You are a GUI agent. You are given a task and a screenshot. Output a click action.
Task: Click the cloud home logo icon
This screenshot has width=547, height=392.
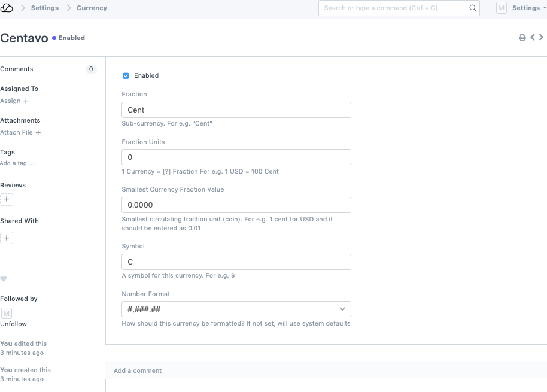pyautogui.click(x=7, y=8)
